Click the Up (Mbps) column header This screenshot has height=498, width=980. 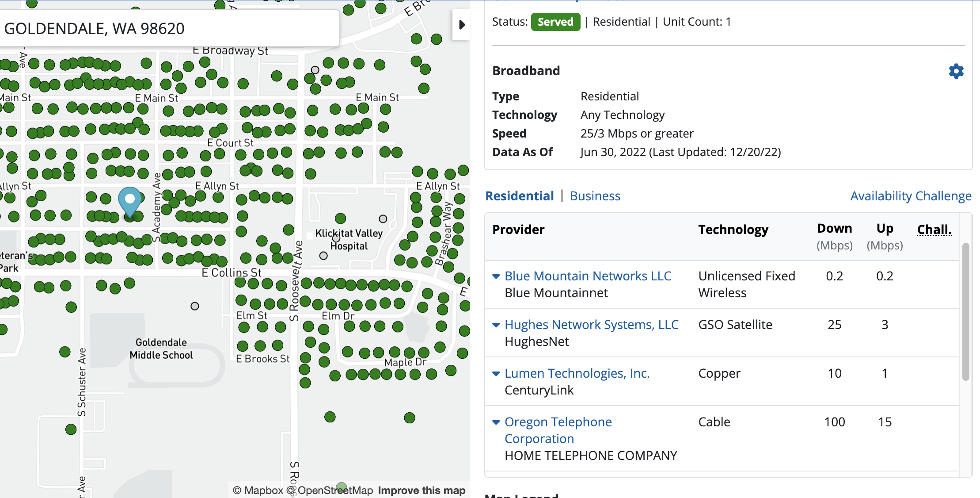click(x=885, y=237)
